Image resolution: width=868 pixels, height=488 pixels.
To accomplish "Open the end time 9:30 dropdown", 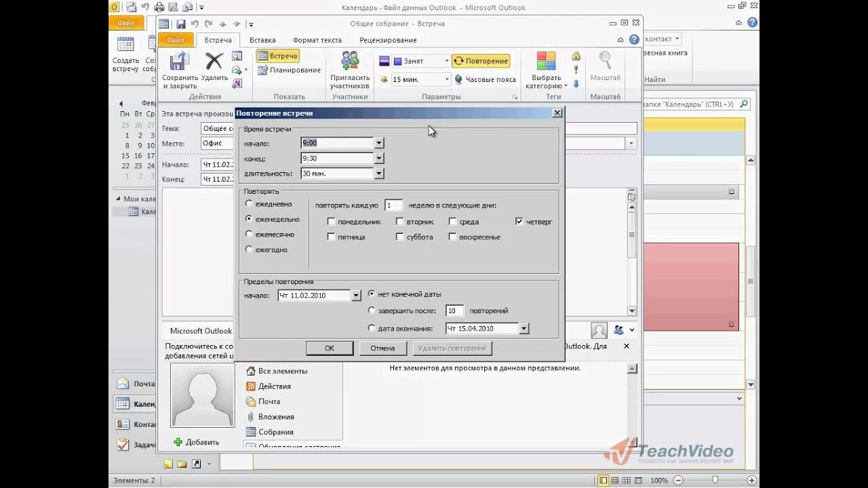I will (x=379, y=158).
